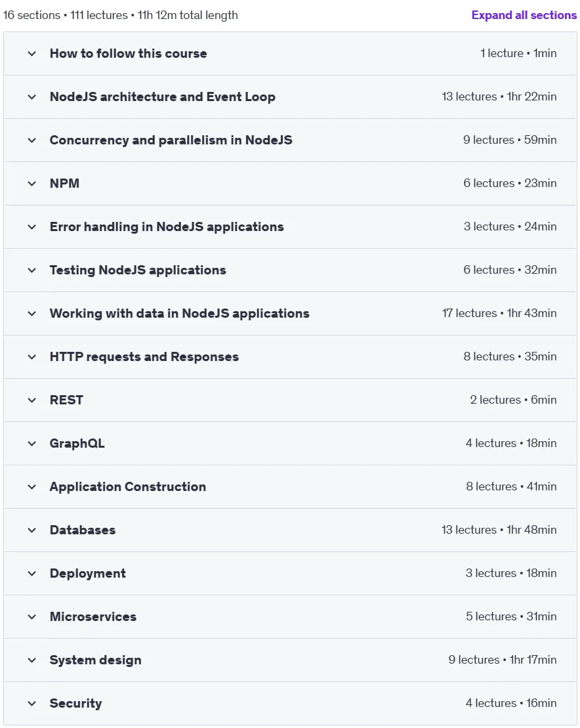Expand chevron beside How to follow this course

tap(31, 53)
